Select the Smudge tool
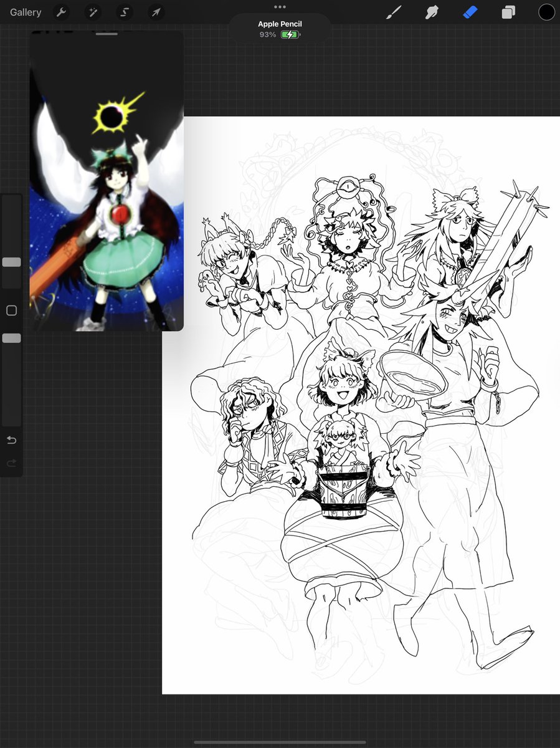560x748 pixels. [x=432, y=12]
